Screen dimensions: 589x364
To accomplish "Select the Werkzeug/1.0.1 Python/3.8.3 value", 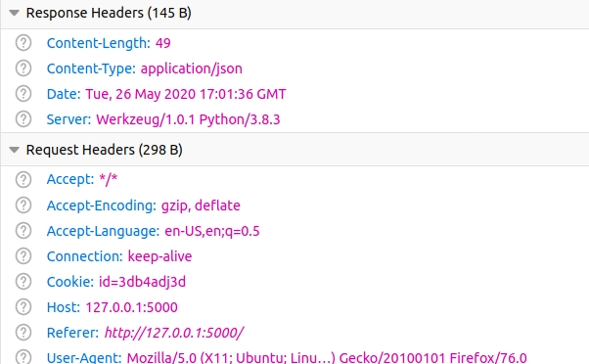I will 188,119.
